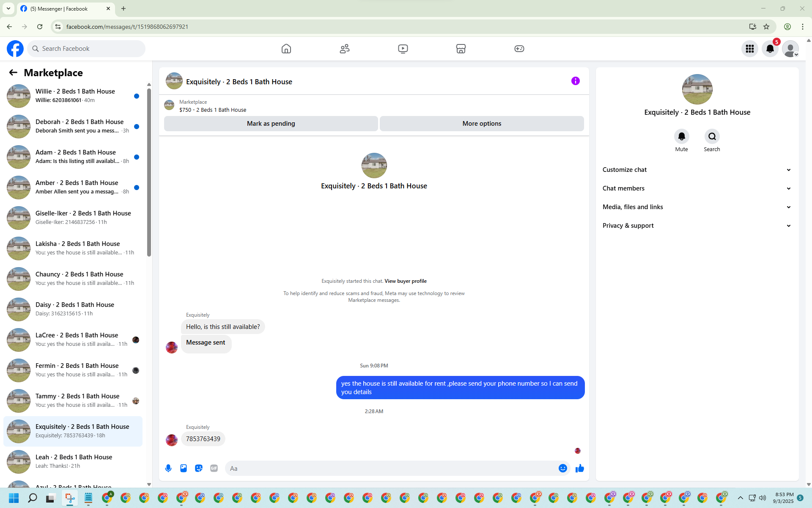
Task: Click the Hello, is this still available? message
Action: coord(223,327)
